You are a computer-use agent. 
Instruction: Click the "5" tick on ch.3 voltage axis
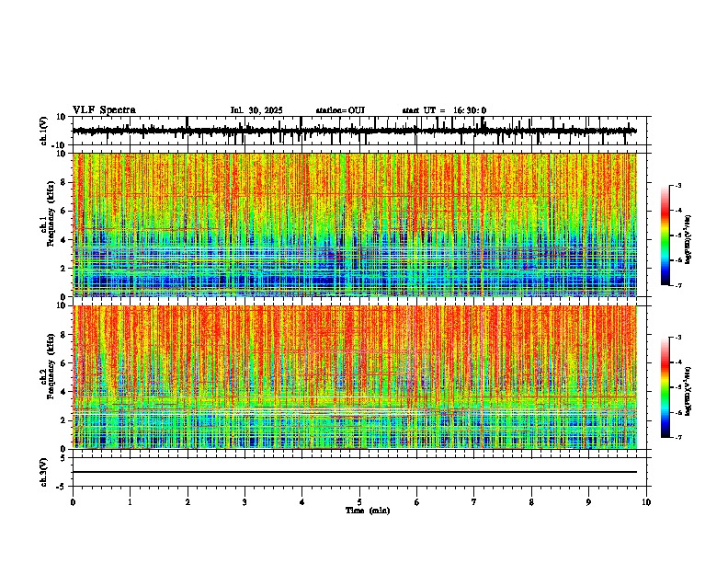63,457
